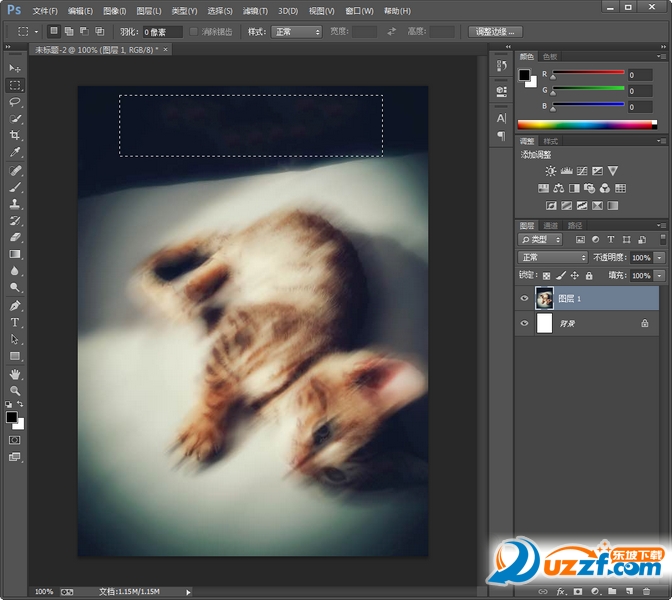The height and width of the screenshot is (600, 672).
Task: Toggle the lock transparent pixels option
Action: coord(544,275)
